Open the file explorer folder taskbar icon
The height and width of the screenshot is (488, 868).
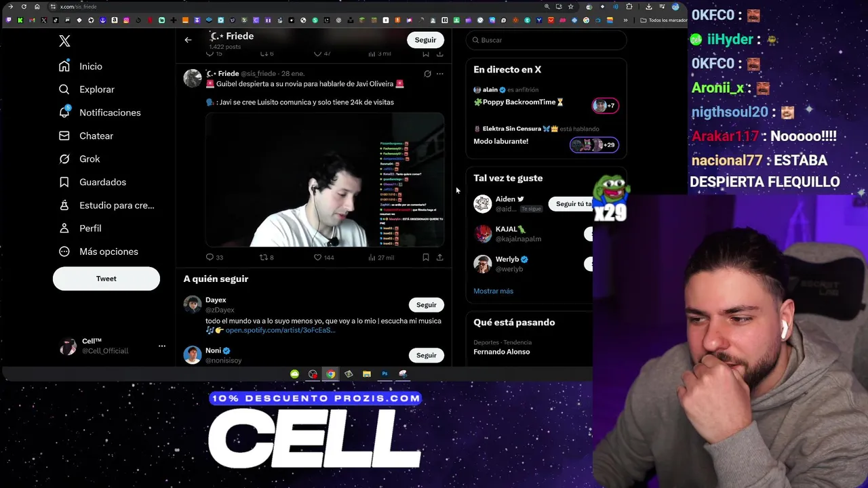(x=367, y=374)
